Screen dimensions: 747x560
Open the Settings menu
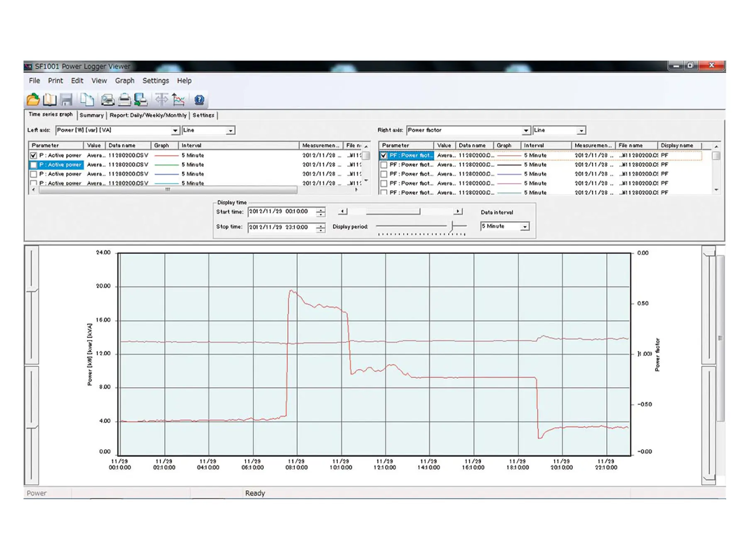pyautogui.click(x=156, y=80)
